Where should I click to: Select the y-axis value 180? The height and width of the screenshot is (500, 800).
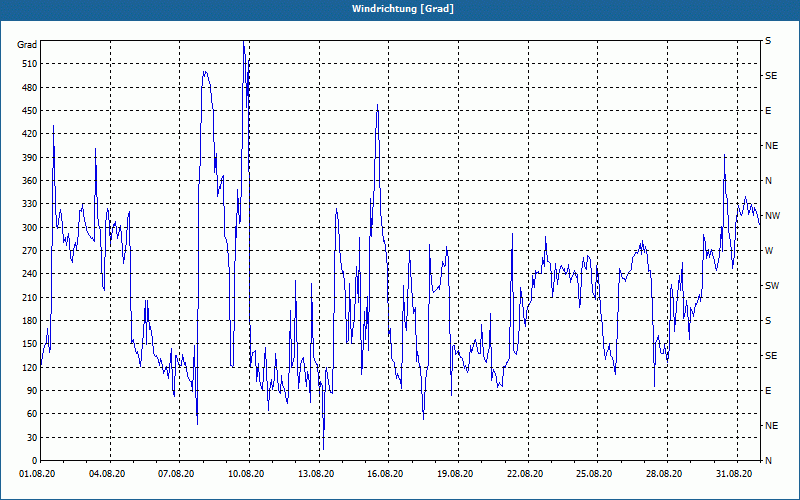pos(30,320)
